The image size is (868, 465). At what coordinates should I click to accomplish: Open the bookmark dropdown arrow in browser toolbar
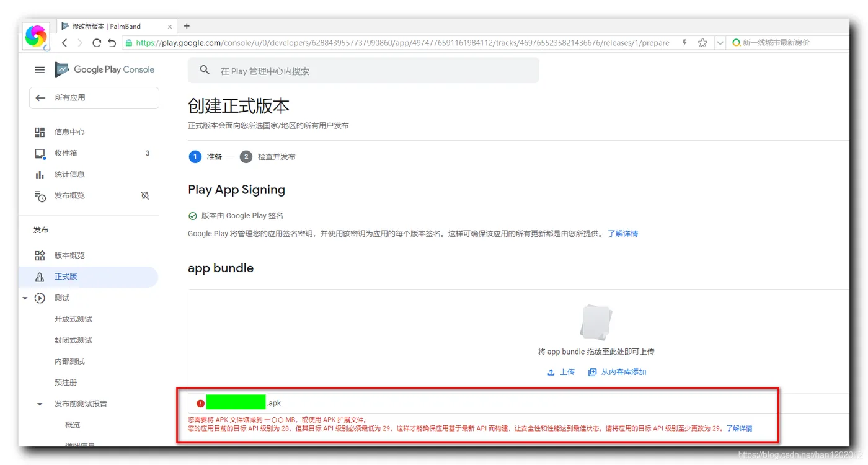click(720, 42)
